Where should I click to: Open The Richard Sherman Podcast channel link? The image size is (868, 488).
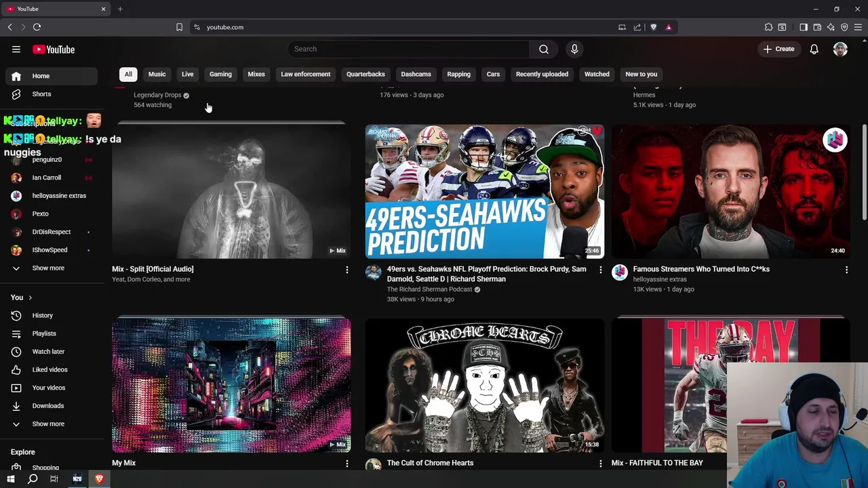tap(429, 289)
